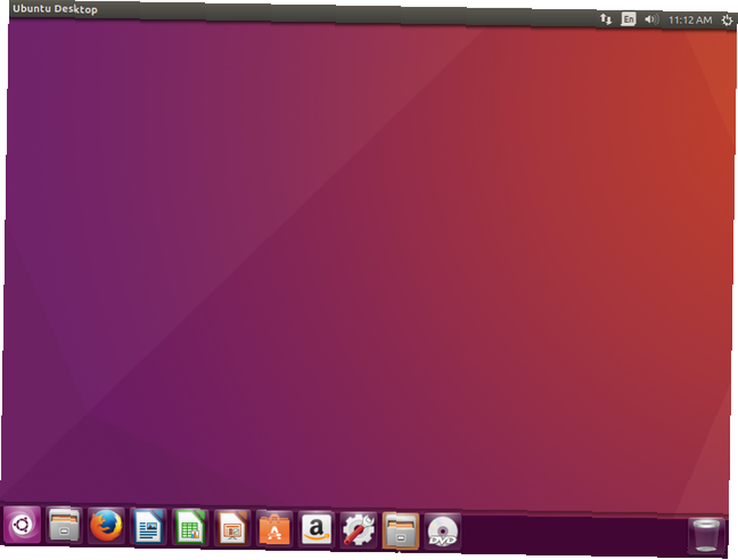Open System Settings gear and wrench
This screenshot has width=738, height=560.
pyautogui.click(x=358, y=530)
